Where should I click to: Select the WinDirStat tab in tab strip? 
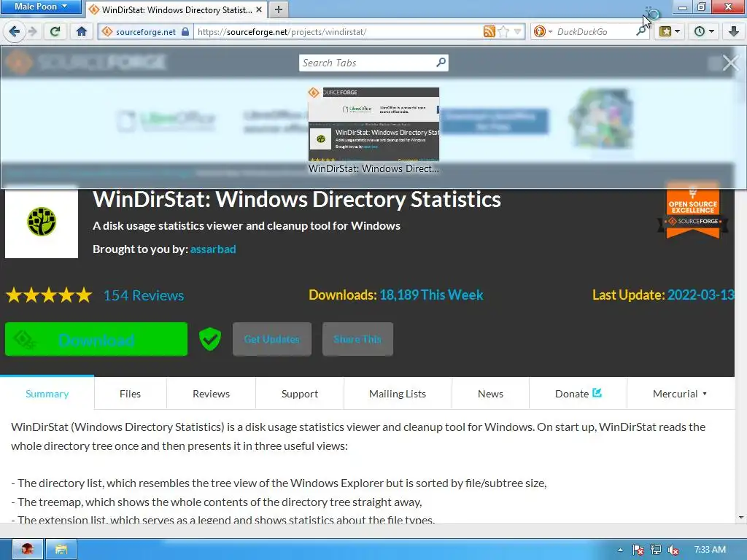[x=177, y=9]
